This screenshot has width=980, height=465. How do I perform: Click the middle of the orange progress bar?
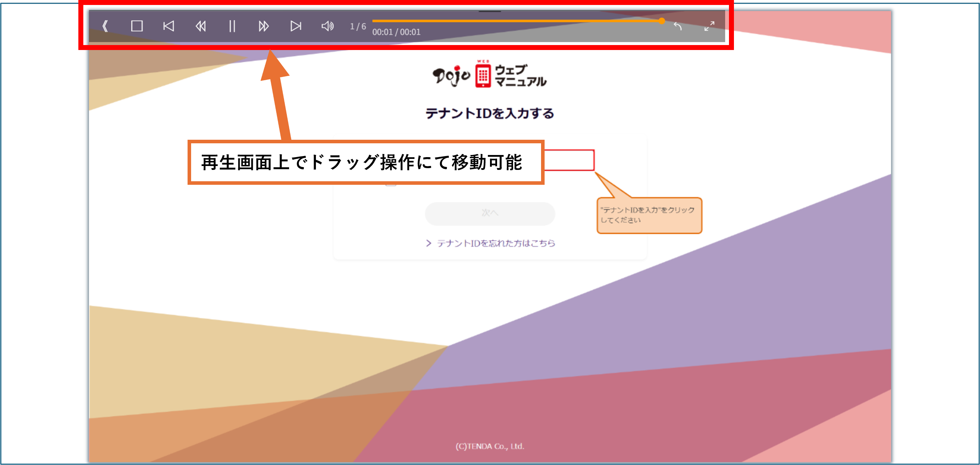click(517, 21)
